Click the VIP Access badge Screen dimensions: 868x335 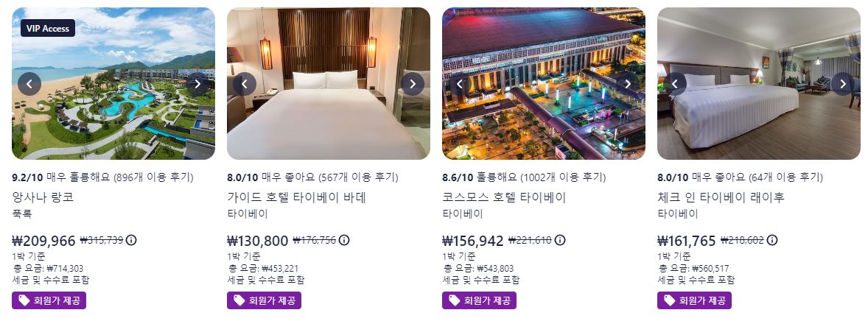(48, 28)
